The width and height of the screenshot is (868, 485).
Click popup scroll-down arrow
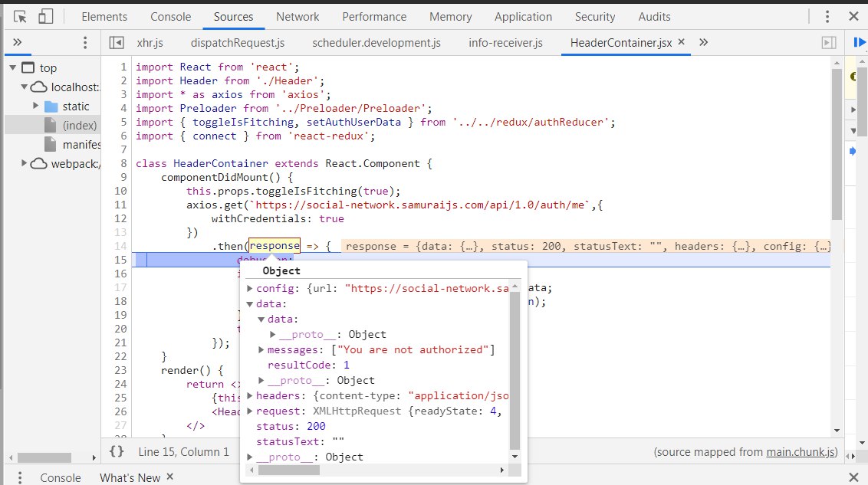(515, 457)
